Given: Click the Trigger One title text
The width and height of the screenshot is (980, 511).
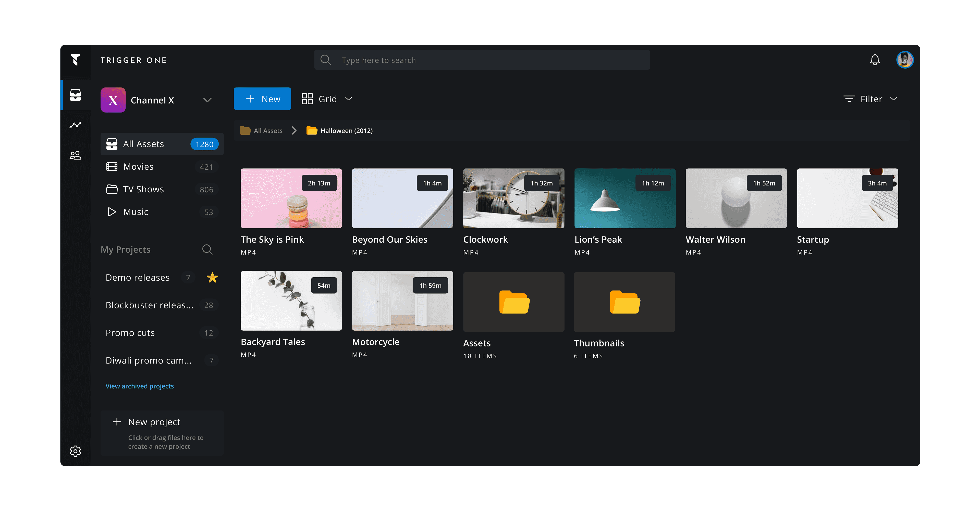Looking at the screenshot, I should pos(134,60).
